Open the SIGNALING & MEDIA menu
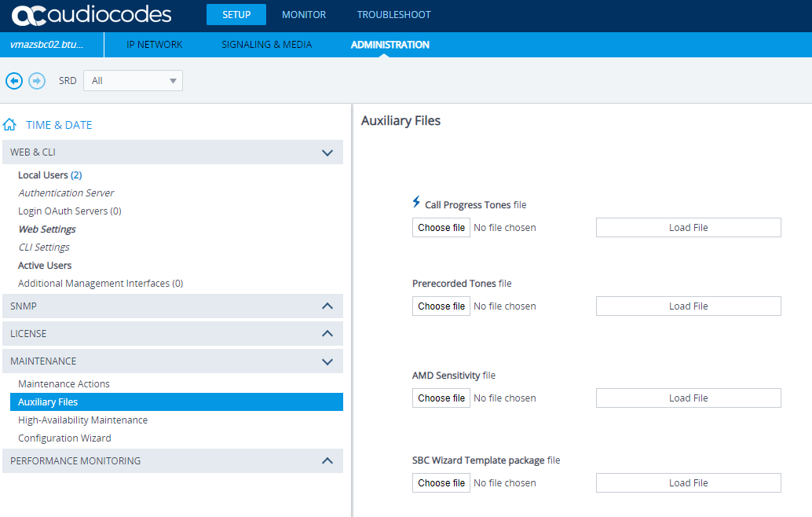 point(267,45)
